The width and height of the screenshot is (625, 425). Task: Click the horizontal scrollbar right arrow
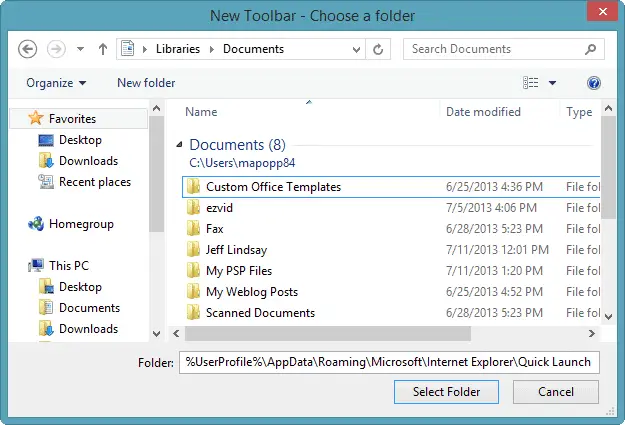[592, 333]
